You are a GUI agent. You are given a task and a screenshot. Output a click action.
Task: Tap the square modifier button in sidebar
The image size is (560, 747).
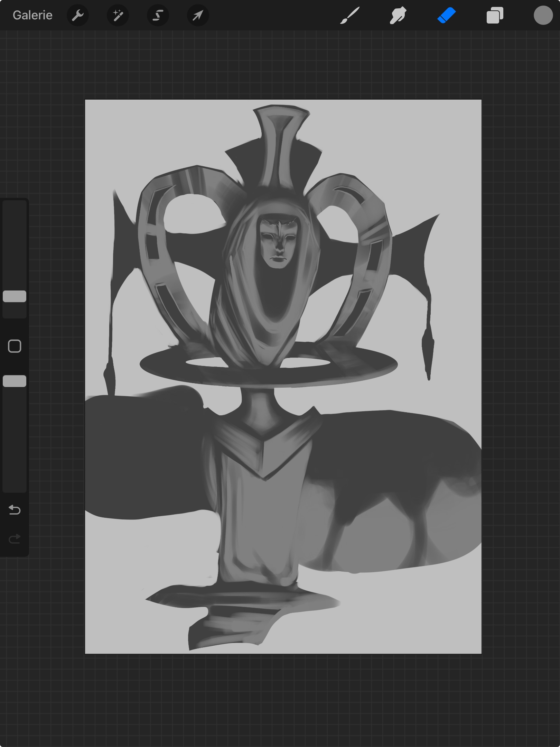pyautogui.click(x=15, y=346)
